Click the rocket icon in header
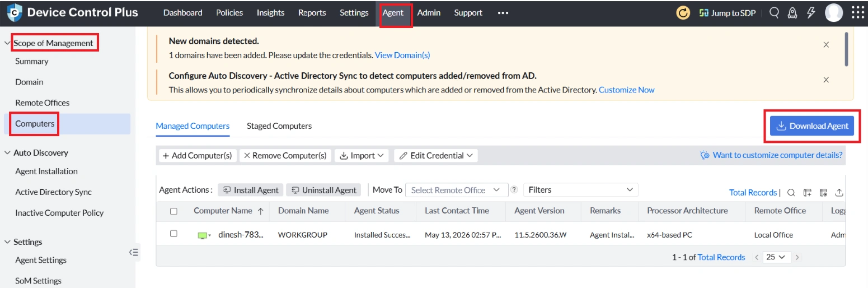868x288 pixels. (792, 12)
